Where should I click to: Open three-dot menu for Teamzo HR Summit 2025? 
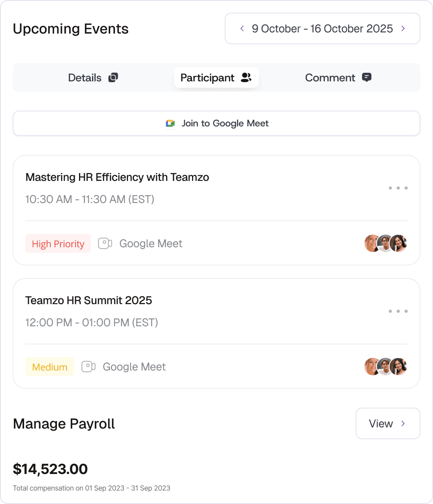398,311
